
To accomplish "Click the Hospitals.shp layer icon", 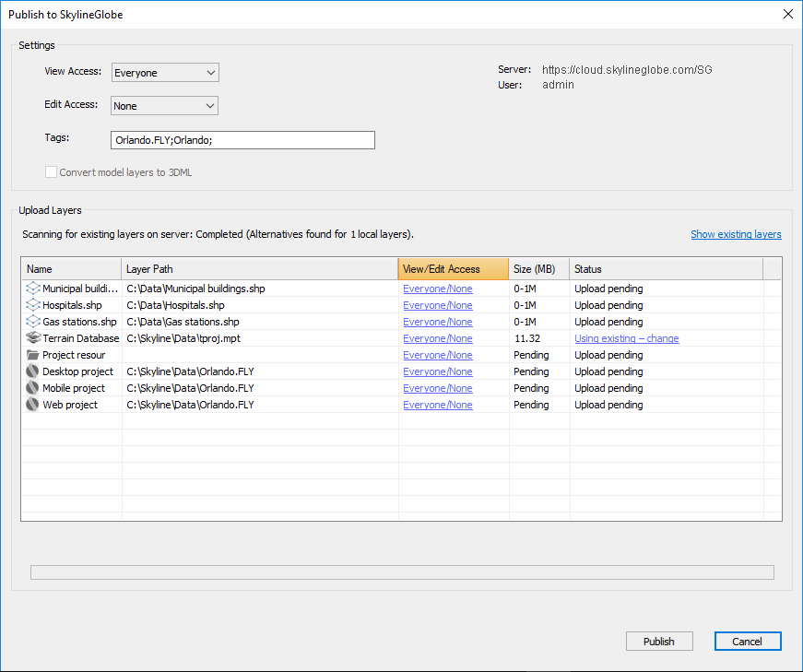I will pos(33,305).
